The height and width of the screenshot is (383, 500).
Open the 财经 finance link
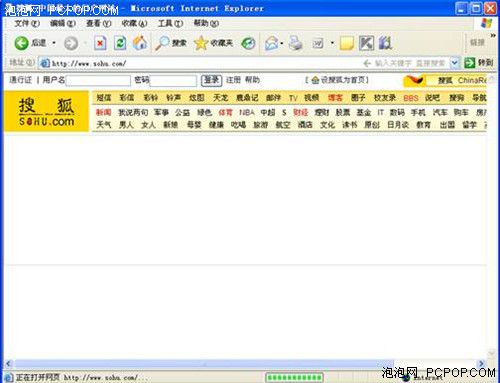[300, 112]
